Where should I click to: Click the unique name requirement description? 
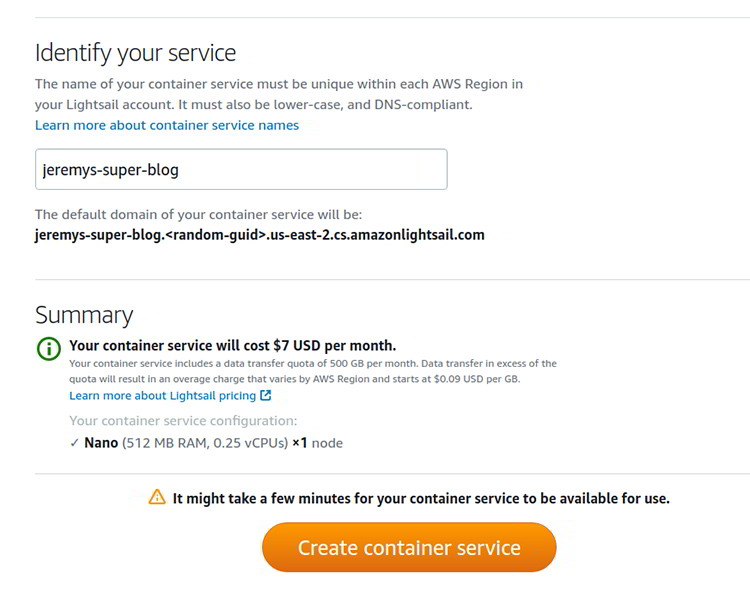279,94
